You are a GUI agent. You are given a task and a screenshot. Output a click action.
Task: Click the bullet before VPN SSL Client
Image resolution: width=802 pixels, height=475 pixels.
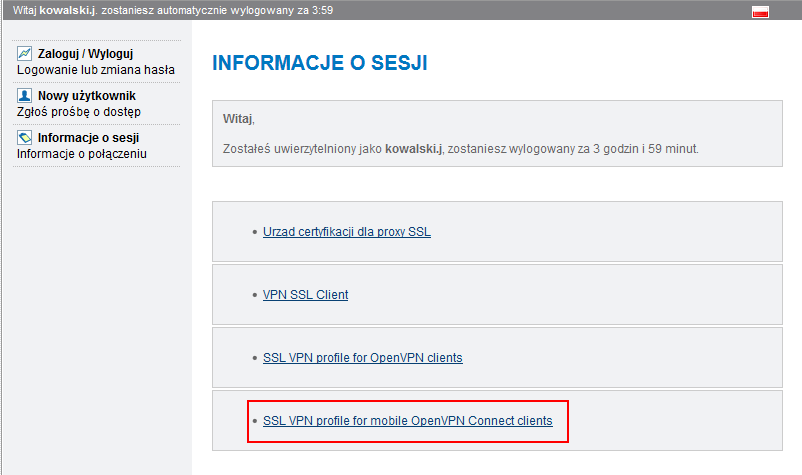click(255, 295)
